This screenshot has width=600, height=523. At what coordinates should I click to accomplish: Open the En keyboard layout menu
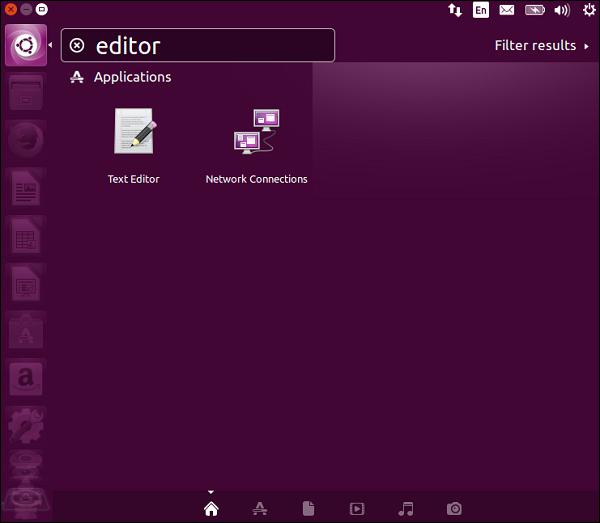pos(481,11)
